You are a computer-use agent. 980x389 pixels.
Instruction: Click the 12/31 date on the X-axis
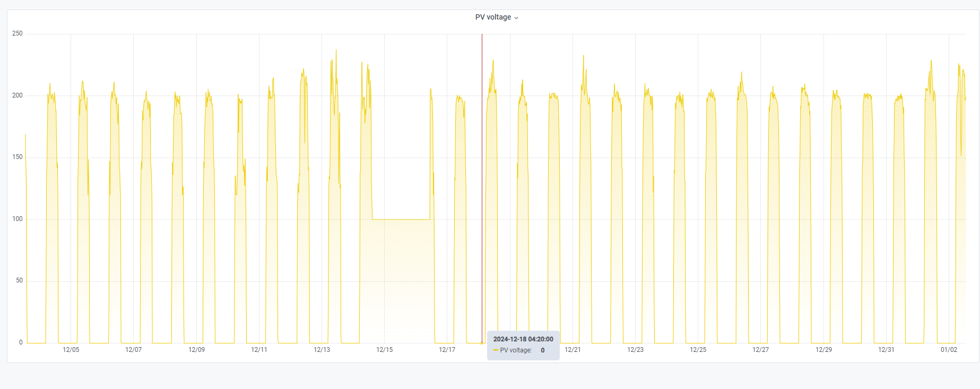click(886, 350)
